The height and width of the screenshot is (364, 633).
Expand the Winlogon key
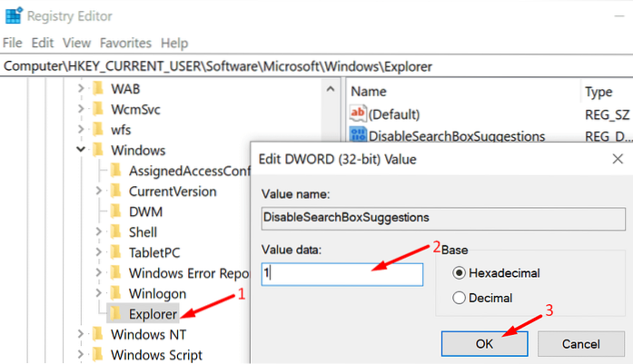click(98, 293)
